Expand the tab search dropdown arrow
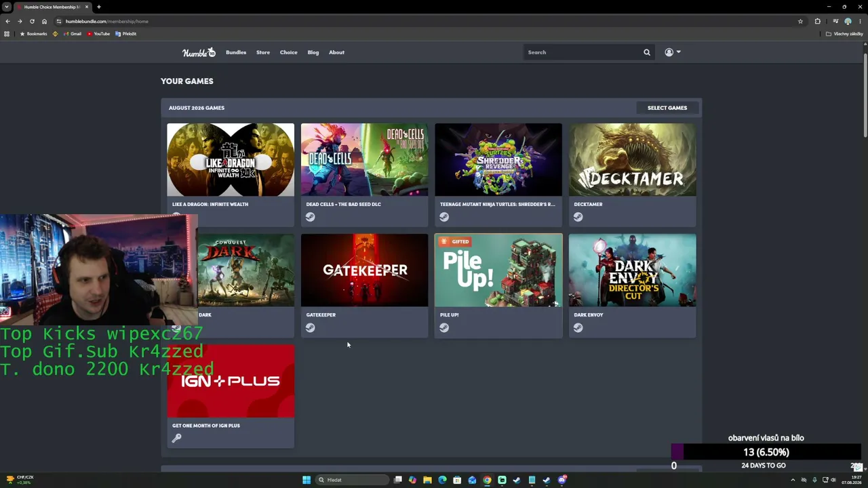 pyautogui.click(x=7, y=7)
